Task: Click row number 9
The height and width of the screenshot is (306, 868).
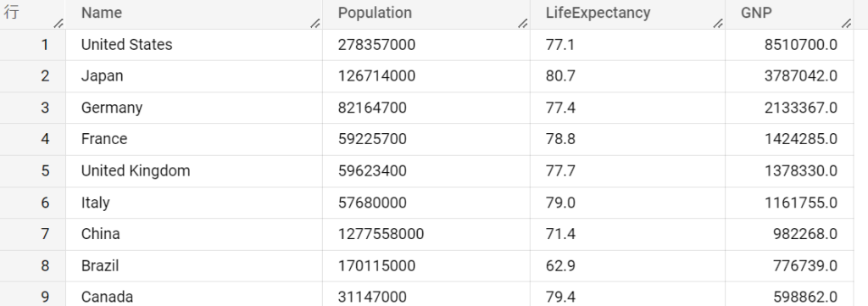Action: (x=45, y=298)
